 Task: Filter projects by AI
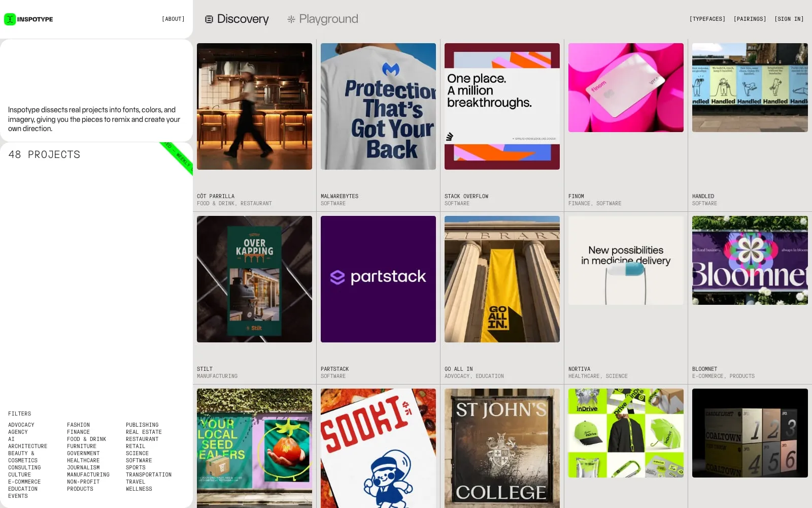point(11,439)
